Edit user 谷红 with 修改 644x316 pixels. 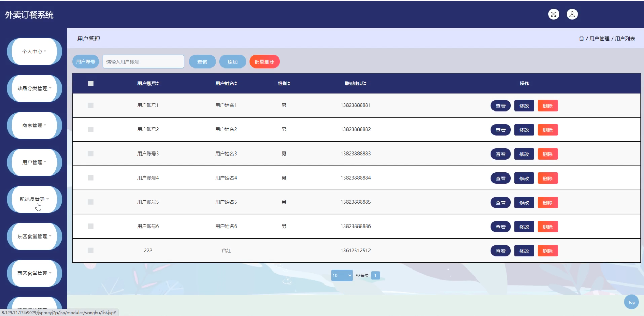pyautogui.click(x=524, y=251)
